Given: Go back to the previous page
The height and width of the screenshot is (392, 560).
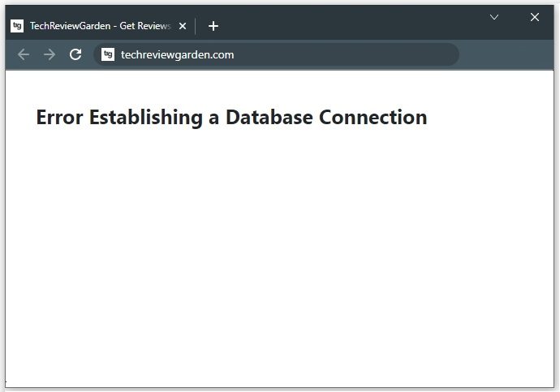Looking at the screenshot, I should pyautogui.click(x=24, y=54).
